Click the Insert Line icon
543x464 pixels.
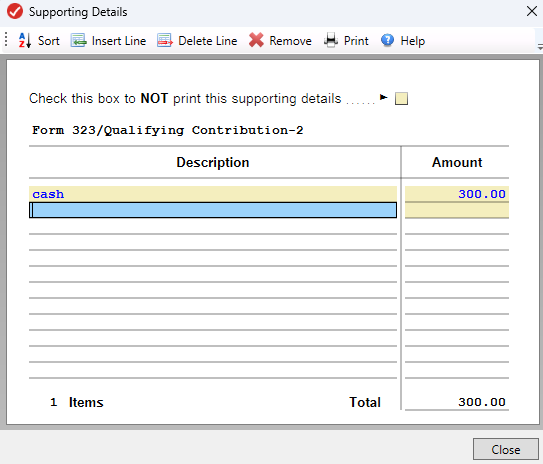79,41
